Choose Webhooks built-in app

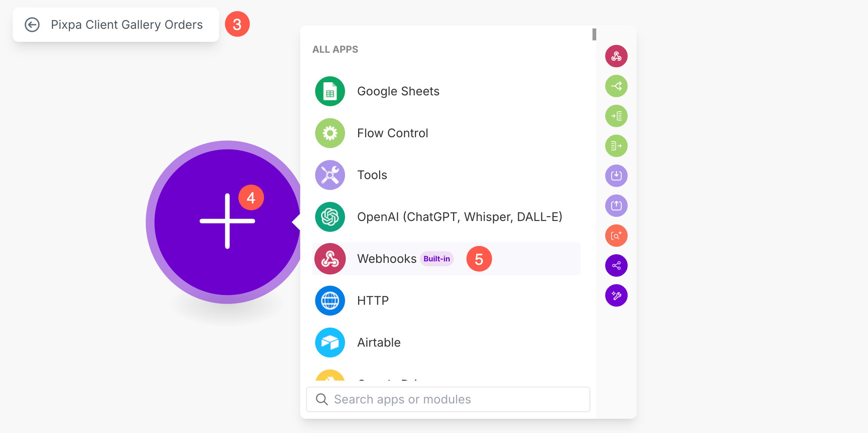pos(446,259)
